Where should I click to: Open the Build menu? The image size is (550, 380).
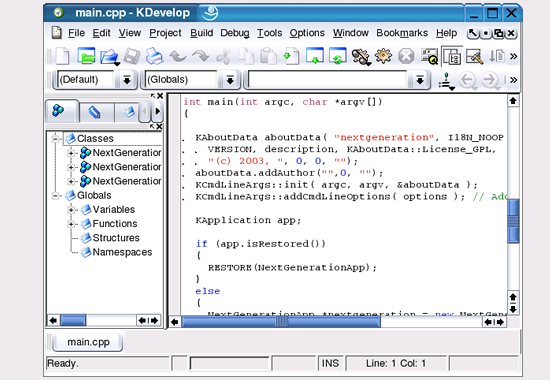click(x=201, y=33)
